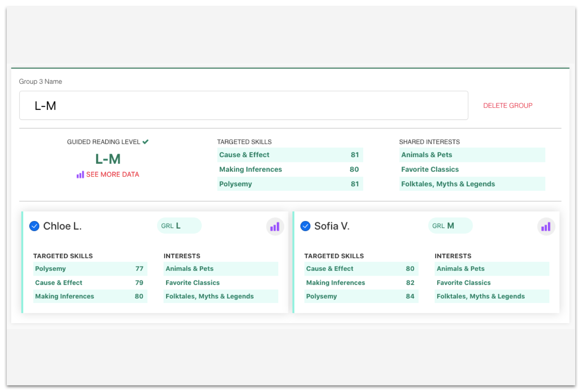The image size is (582, 392).
Task: Click Folktales, Myths & Legends shared interest
Action: click(x=472, y=184)
